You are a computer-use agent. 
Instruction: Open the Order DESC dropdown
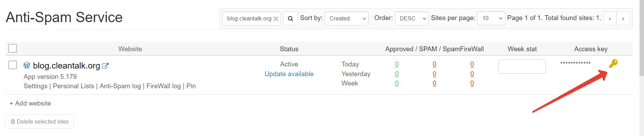coord(412,18)
